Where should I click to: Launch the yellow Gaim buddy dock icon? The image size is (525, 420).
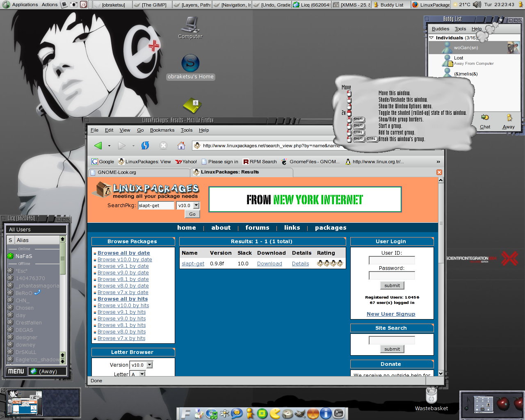click(x=249, y=413)
